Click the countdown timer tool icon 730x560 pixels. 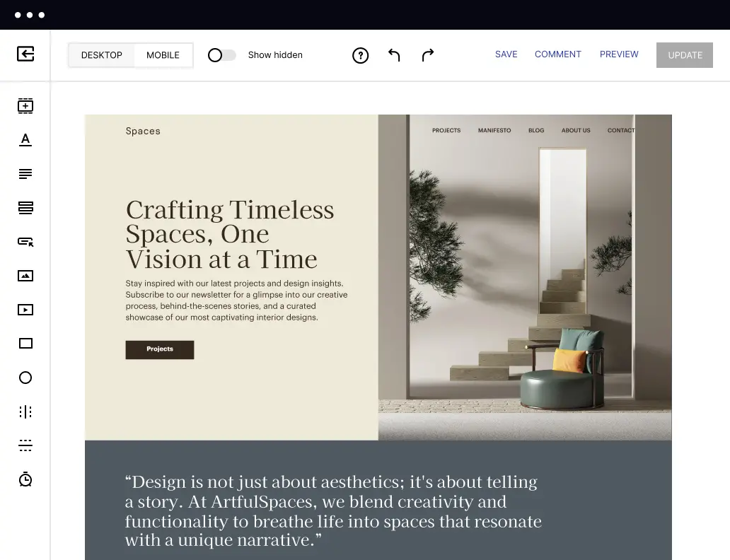pyautogui.click(x=25, y=479)
